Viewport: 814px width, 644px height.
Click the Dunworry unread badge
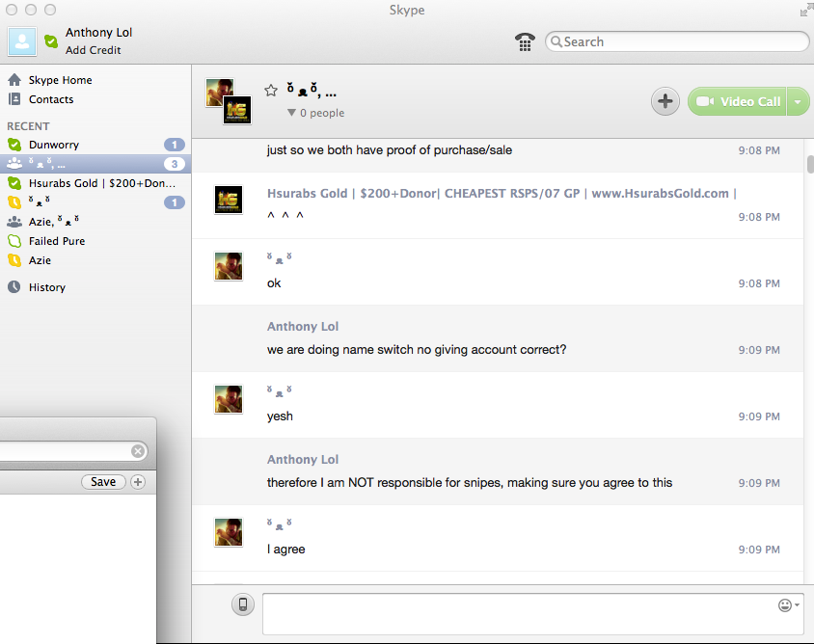click(175, 145)
